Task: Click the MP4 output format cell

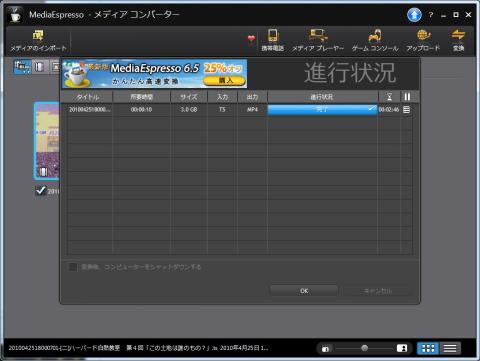Action: pos(252,110)
